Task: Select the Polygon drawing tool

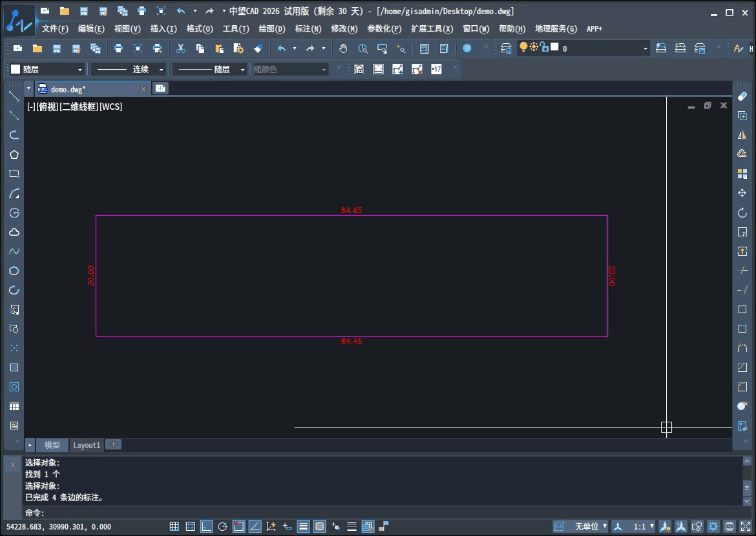Action: pyautogui.click(x=14, y=154)
